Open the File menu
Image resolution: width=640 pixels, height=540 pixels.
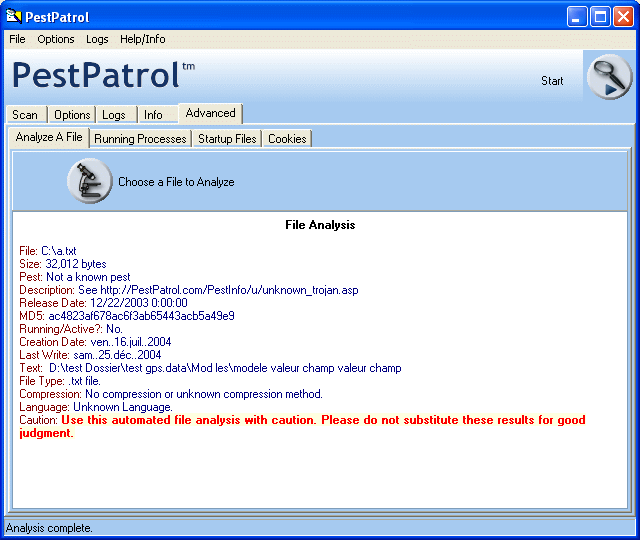[17, 39]
